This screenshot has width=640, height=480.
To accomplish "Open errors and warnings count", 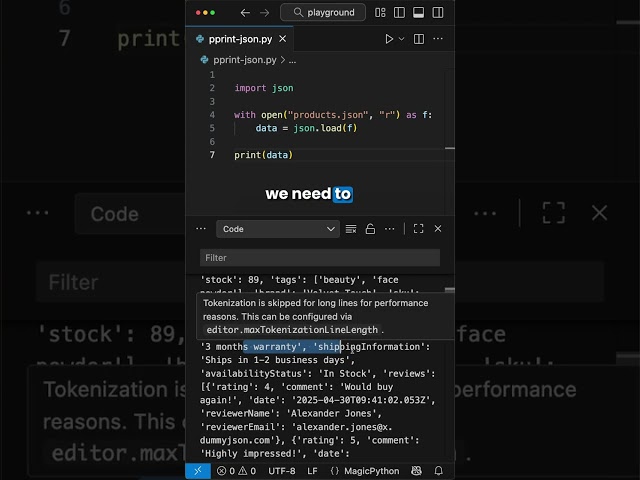I will tap(236, 471).
